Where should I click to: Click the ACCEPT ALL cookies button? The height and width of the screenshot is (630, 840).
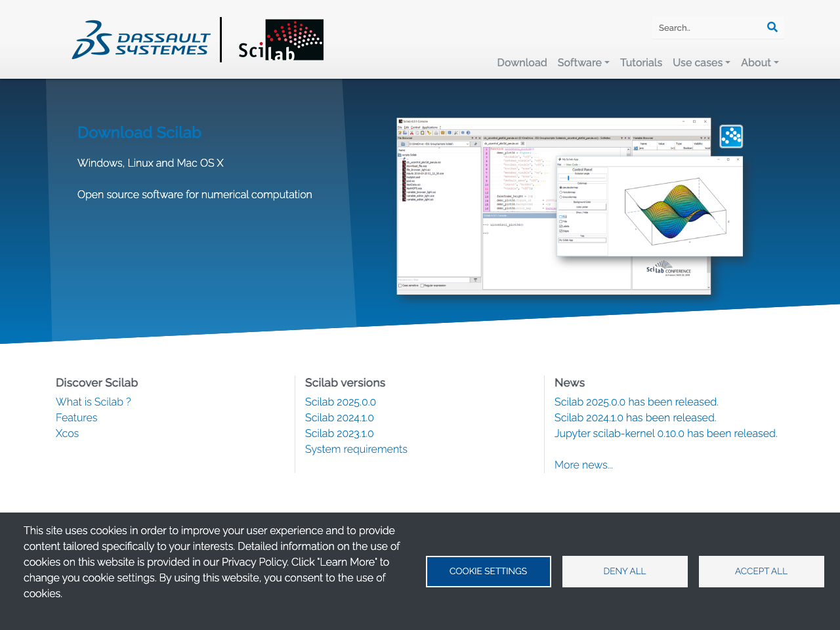[x=761, y=572]
